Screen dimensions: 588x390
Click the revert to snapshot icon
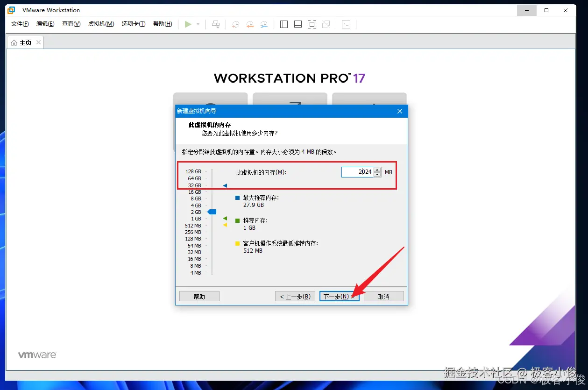(250, 24)
